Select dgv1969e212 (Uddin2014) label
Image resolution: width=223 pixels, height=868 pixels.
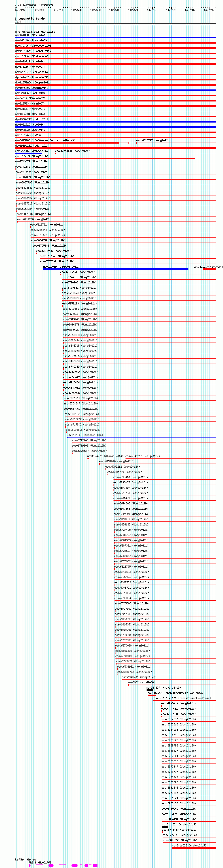pos(32,146)
